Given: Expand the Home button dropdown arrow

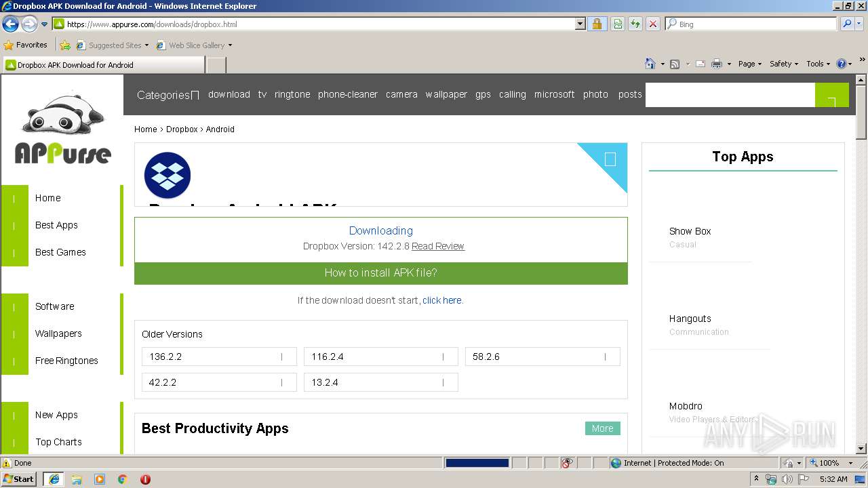Looking at the screenshot, I should [x=663, y=64].
